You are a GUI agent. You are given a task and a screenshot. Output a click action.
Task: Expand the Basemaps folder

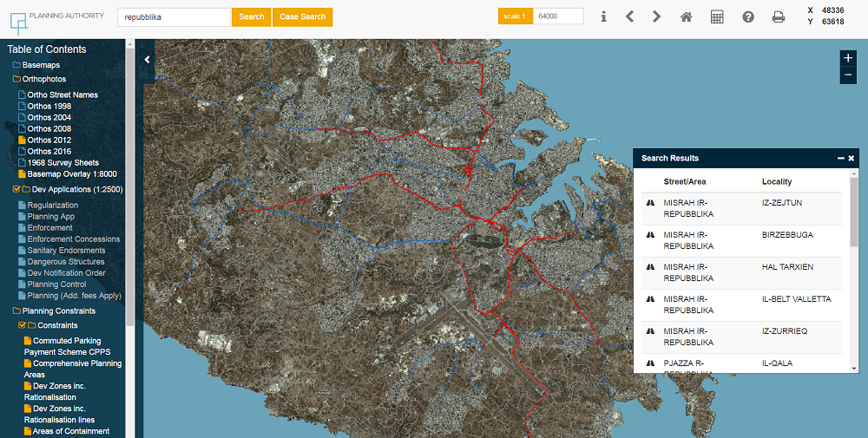click(41, 65)
